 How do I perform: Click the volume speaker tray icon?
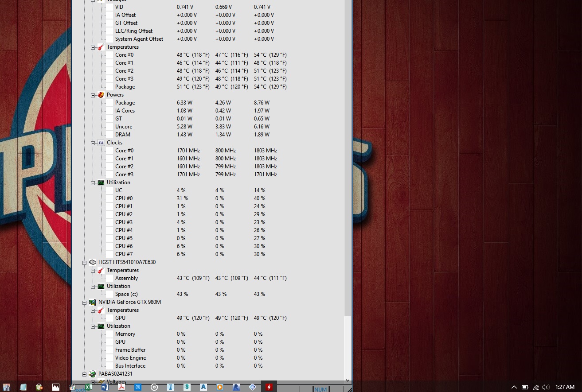[546, 387]
